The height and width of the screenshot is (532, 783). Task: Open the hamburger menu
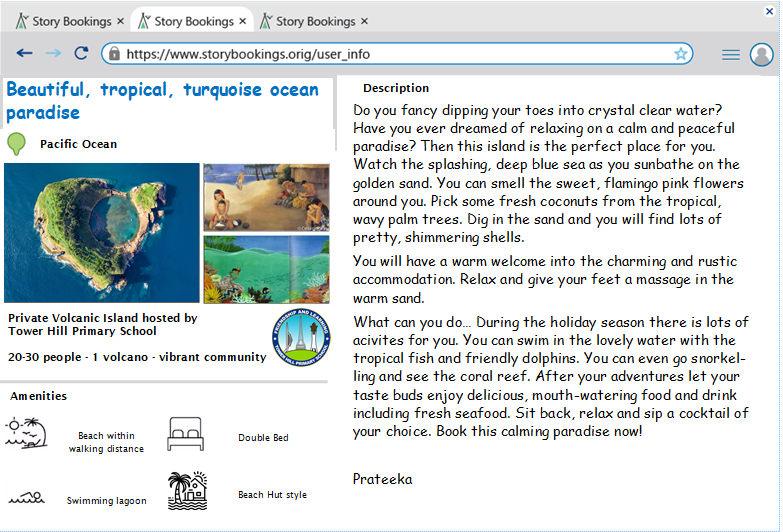[731, 54]
